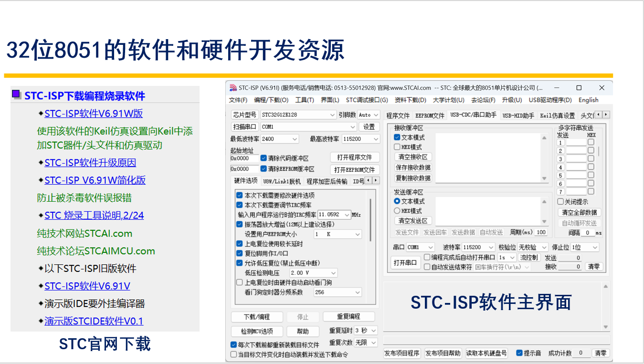
Task: Enable 编程完成后自动打开串口 checkbox
Action: point(427,257)
